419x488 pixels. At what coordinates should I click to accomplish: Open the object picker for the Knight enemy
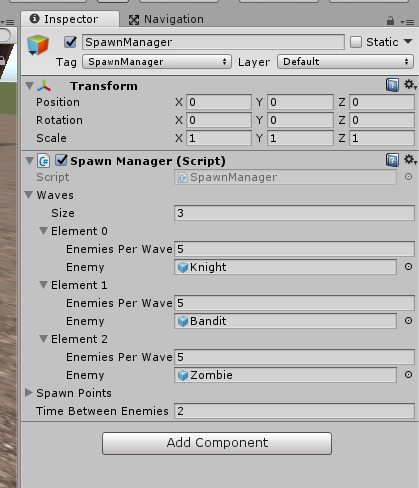pos(408,267)
